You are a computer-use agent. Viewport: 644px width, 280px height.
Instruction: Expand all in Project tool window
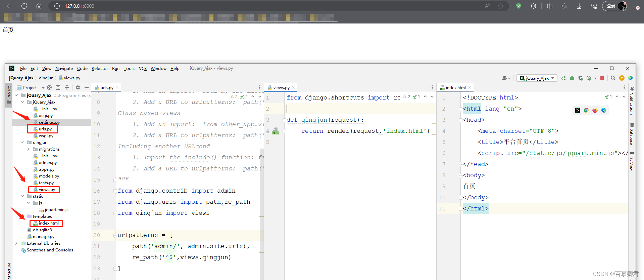point(58,87)
